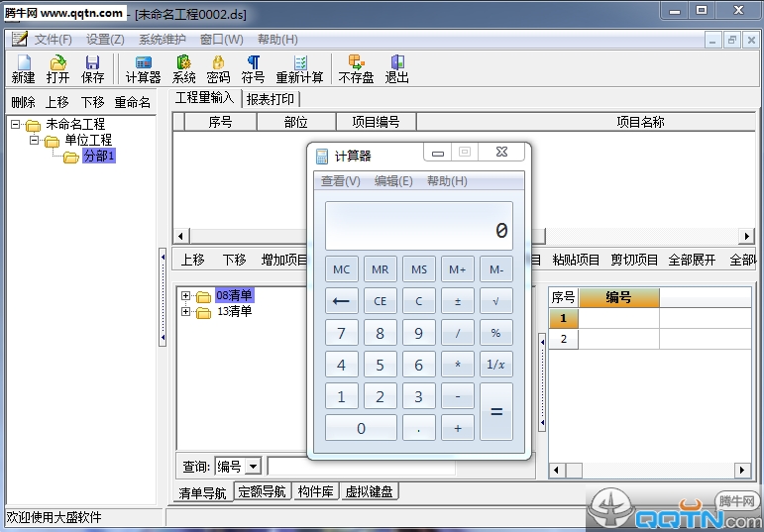764x532 pixels.
Task: Expand the 13清单 tree node
Action: [185, 311]
